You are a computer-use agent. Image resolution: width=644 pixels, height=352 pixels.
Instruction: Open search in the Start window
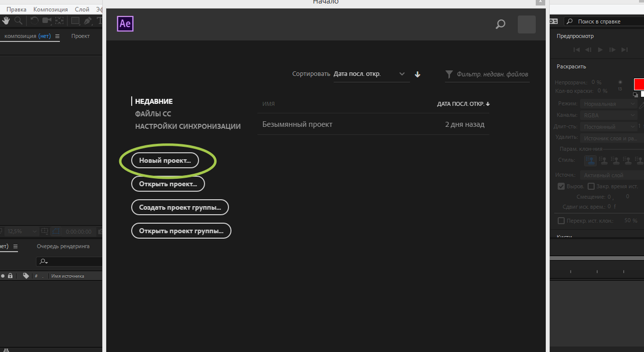click(500, 24)
